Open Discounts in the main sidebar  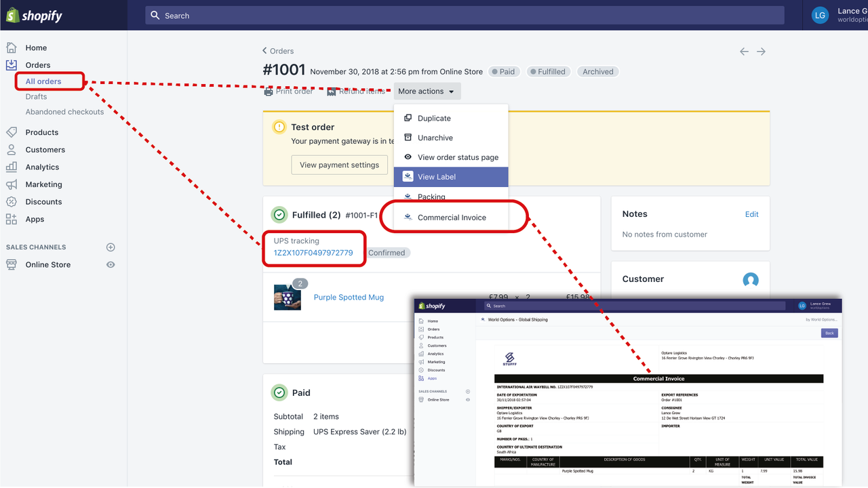point(43,202)
